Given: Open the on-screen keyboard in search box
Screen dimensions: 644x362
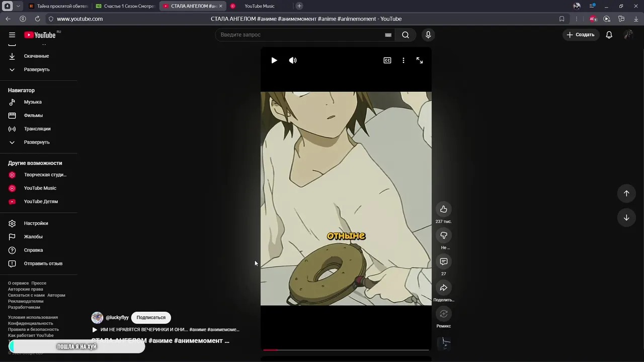Looking at the screenshot, I should click(388, 35).
